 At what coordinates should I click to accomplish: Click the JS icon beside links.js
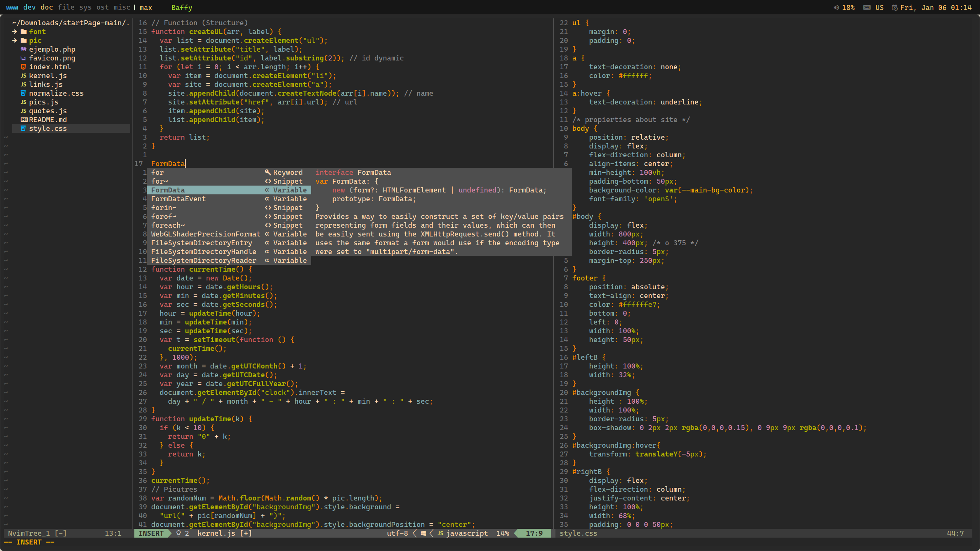pos(23,85)
